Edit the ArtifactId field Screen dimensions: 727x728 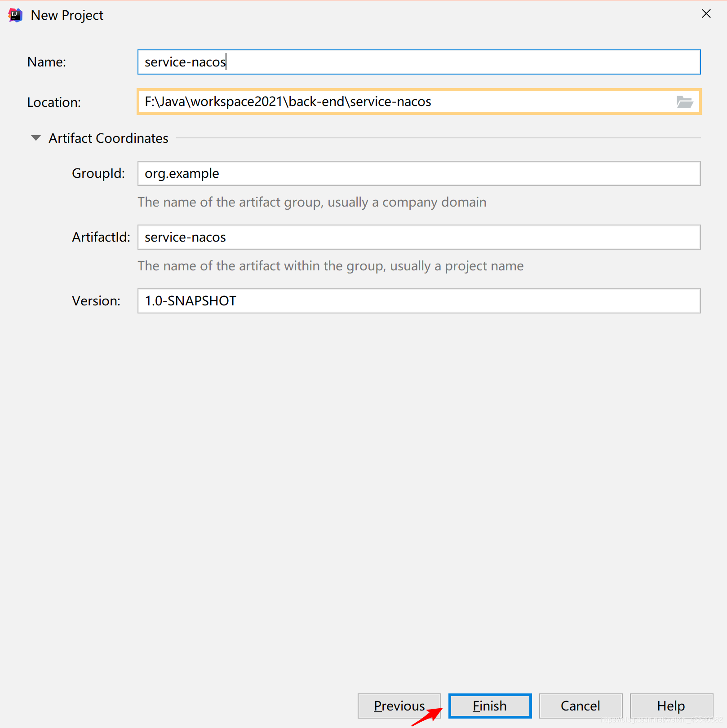[x=419, y=237]
